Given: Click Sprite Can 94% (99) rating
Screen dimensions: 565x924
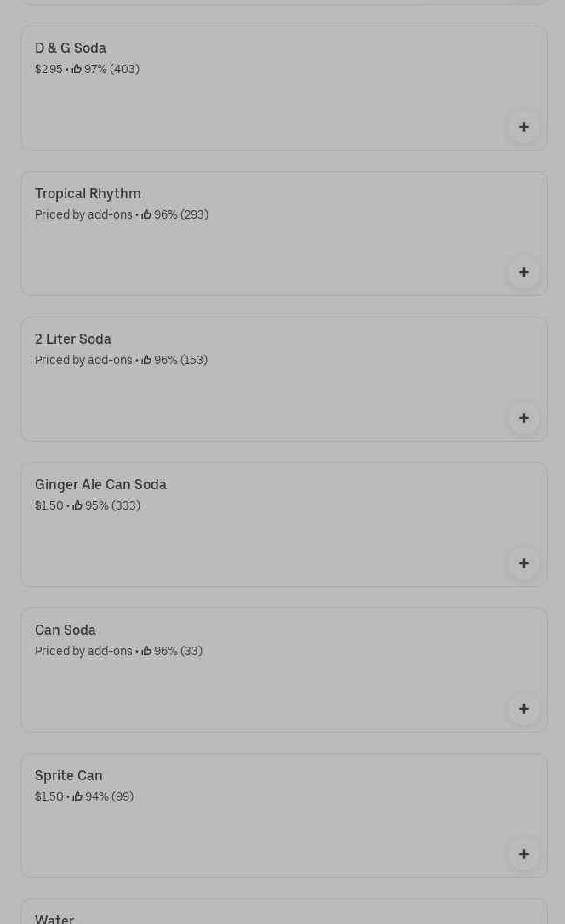Looking at the screenshot, I should (103, 797).
